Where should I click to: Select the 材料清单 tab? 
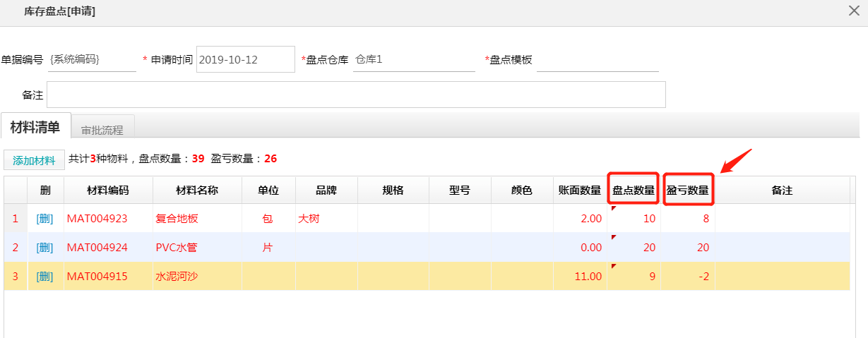pos(35,127)
